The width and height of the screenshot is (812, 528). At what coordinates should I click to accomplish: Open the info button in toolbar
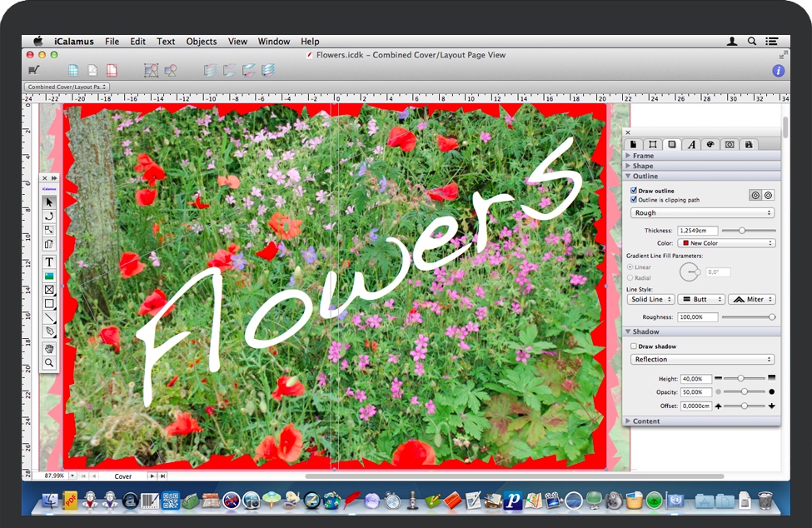778,71
